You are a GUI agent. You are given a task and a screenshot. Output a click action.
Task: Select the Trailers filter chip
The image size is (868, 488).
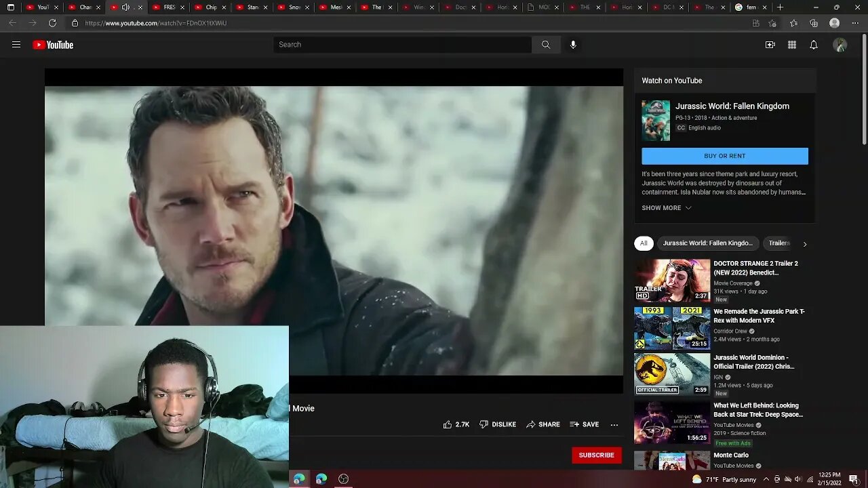pos(779,243)
